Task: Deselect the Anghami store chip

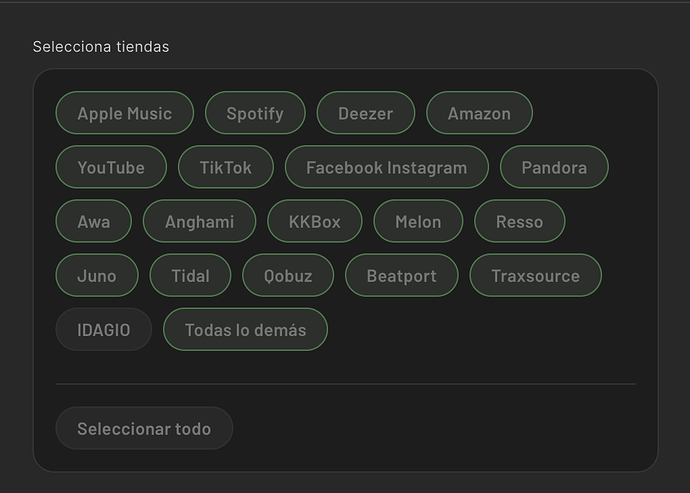Action: (x=199, y=221)
